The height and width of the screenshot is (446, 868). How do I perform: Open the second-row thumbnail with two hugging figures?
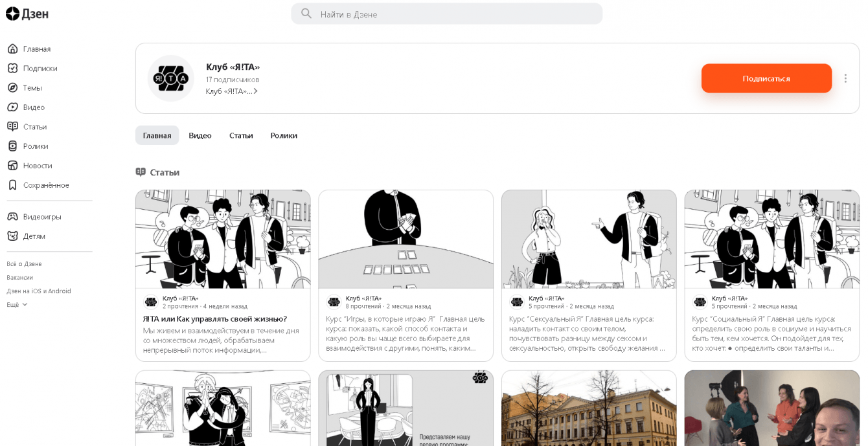click(x=223, y=408)
